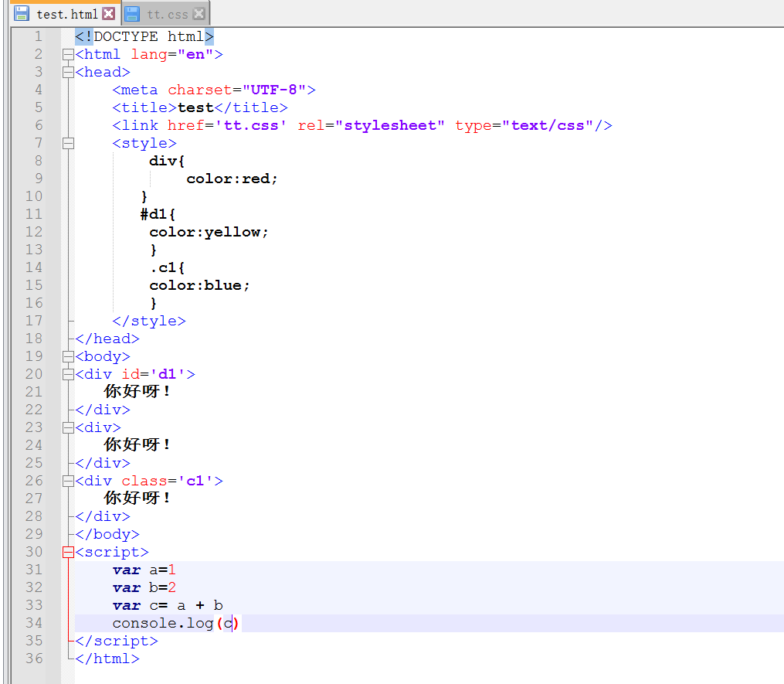Click the 'var b=2' statement

tap(144, 587)
